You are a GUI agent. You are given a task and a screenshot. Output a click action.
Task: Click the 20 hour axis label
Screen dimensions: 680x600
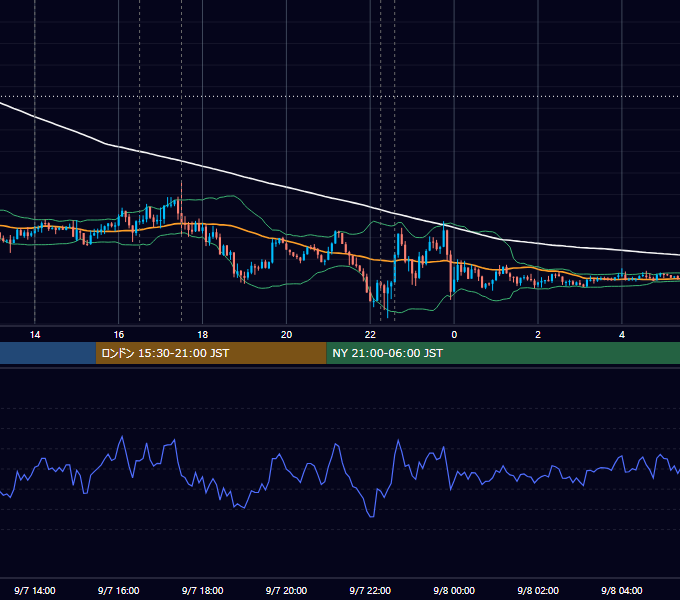pos(286,335)
